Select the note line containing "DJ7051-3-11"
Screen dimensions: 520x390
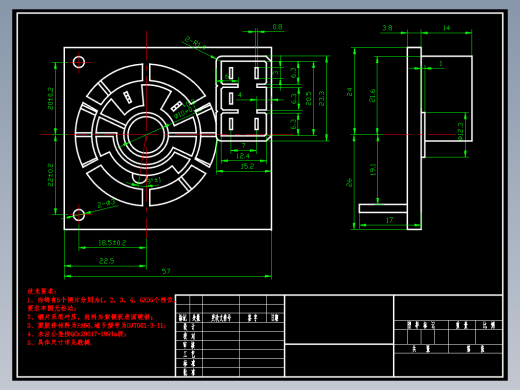97,325
